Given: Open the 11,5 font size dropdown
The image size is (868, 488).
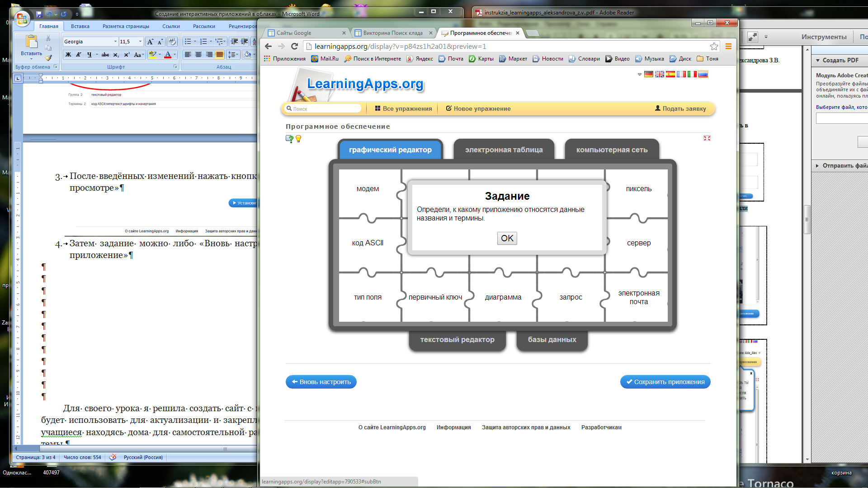Looking at the screenshot, I should tap(140, 42).
